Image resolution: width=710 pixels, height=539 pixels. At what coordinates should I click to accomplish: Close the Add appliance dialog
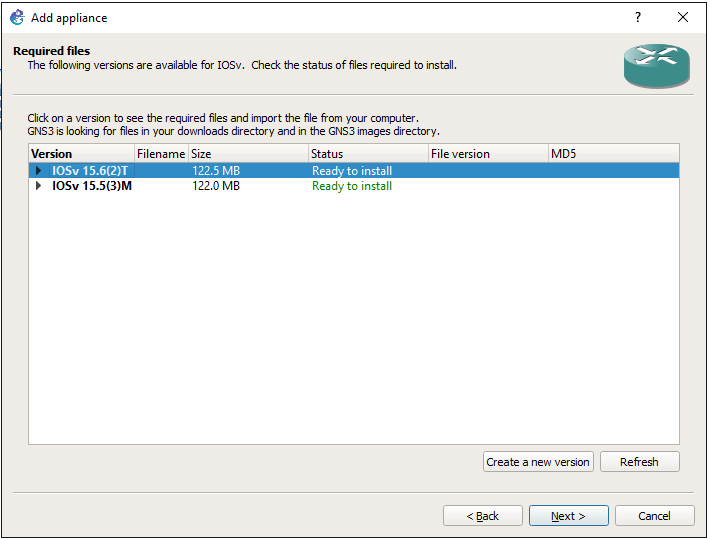(683, 17)
